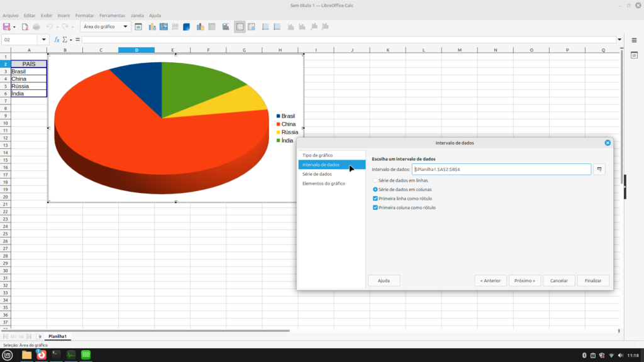
Task: Go to 'Série de dados' wizard step
Action: [317, 174]
